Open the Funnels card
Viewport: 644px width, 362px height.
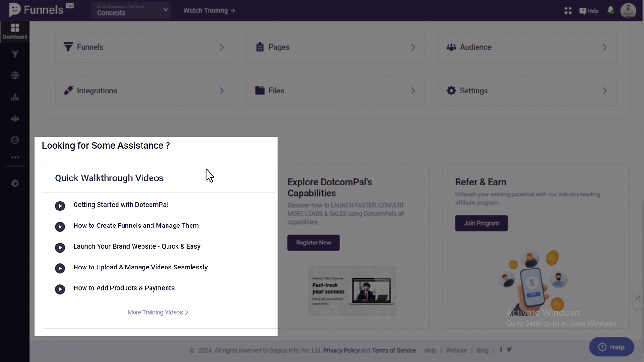pyautogui.click(x=144, y=47)
